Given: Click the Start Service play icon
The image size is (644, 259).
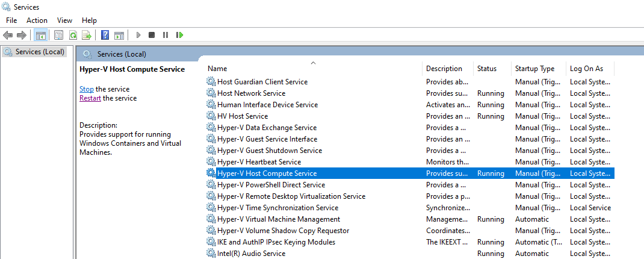Looking at the screenshot, I should pos(138,35).
